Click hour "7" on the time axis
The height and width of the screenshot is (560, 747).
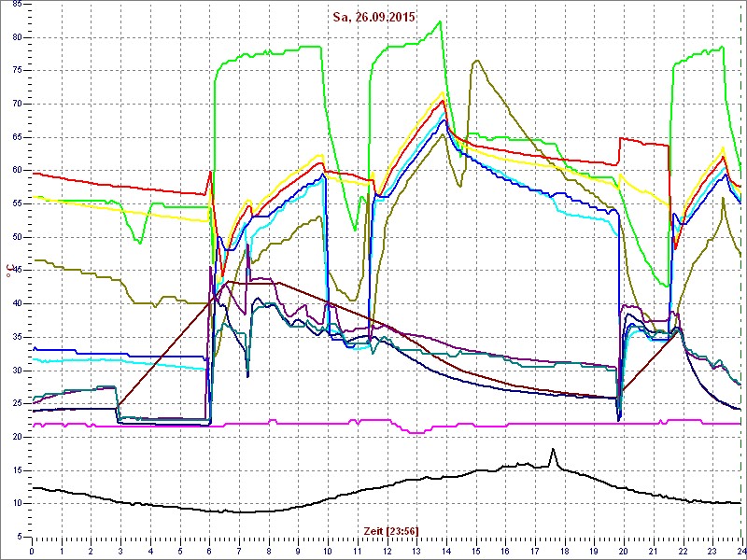239,551
